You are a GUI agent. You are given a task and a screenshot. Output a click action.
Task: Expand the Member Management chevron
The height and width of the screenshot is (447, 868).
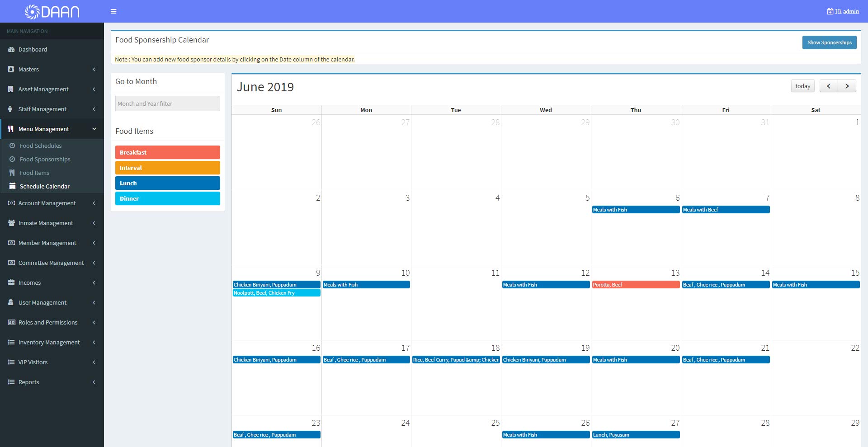pyautogui.click(x=94, y=243)
